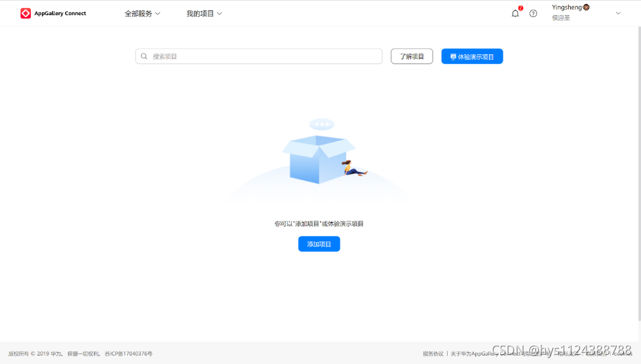
Task: Click the search magnifier icon
Action: point(144,56)
